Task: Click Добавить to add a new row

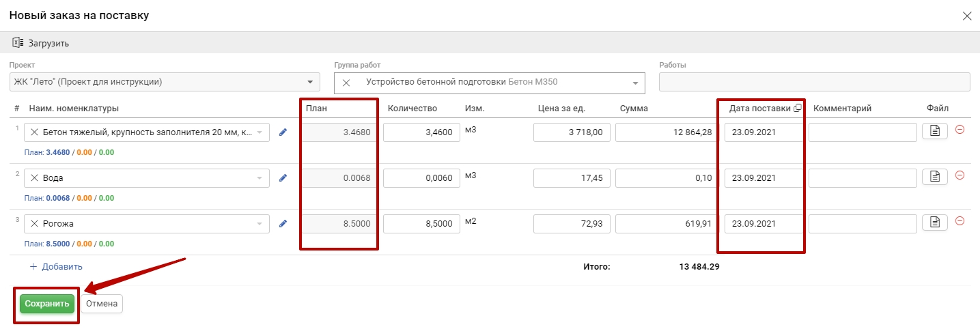Action: [56, 267]
